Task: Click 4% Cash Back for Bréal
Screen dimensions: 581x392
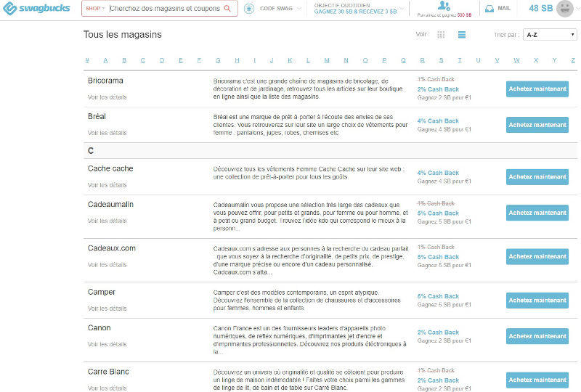Action: click(x=438, y=121)
